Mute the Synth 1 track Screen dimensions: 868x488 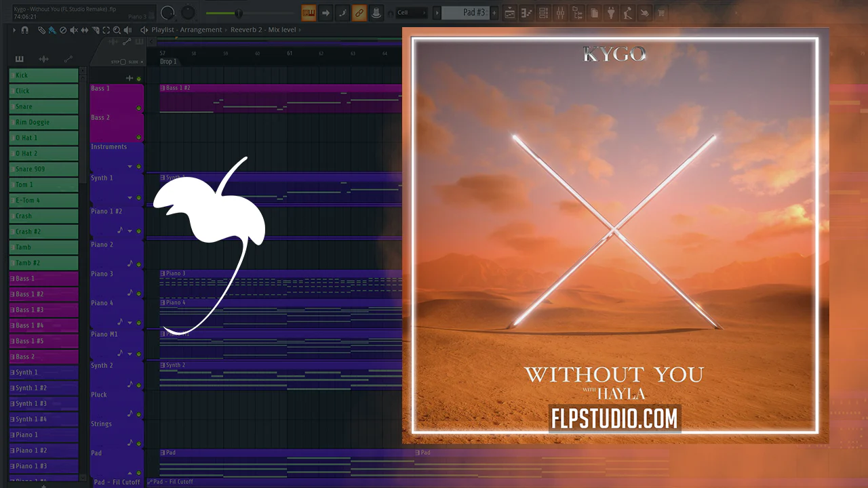coord(139,198)
